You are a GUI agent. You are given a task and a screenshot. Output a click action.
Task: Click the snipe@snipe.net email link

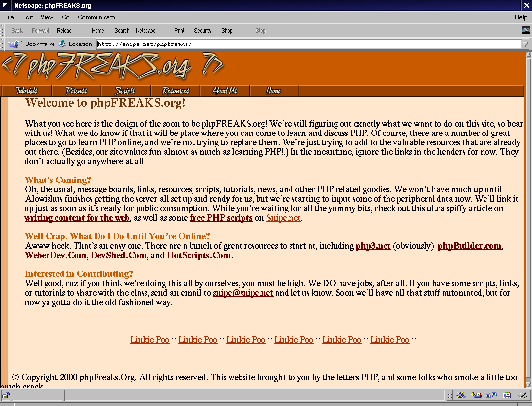243,293
